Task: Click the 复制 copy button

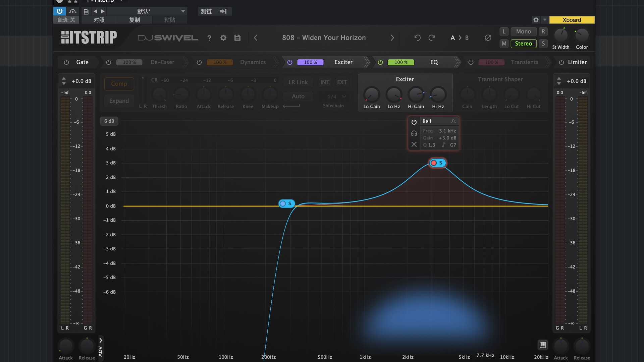Action: [x=135, y=20]
